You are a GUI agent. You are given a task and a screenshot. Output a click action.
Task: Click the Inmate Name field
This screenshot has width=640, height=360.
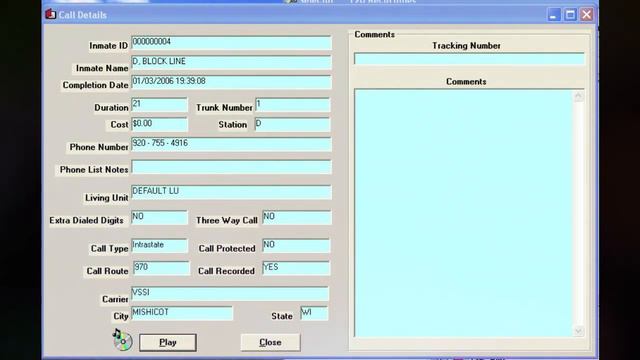[x=231, y=62]
